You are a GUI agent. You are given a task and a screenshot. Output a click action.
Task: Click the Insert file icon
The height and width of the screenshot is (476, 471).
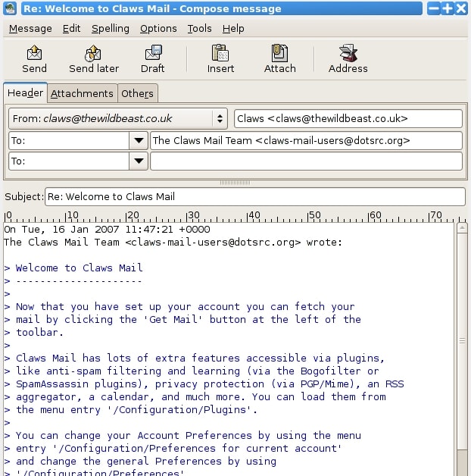(x=220, y=53)
